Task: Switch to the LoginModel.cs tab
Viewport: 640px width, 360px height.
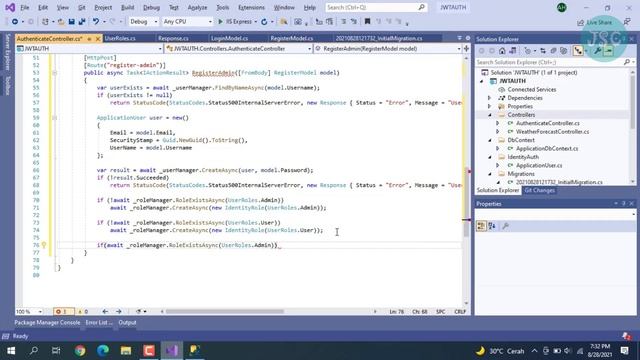Action: click(x=229, y=38)
